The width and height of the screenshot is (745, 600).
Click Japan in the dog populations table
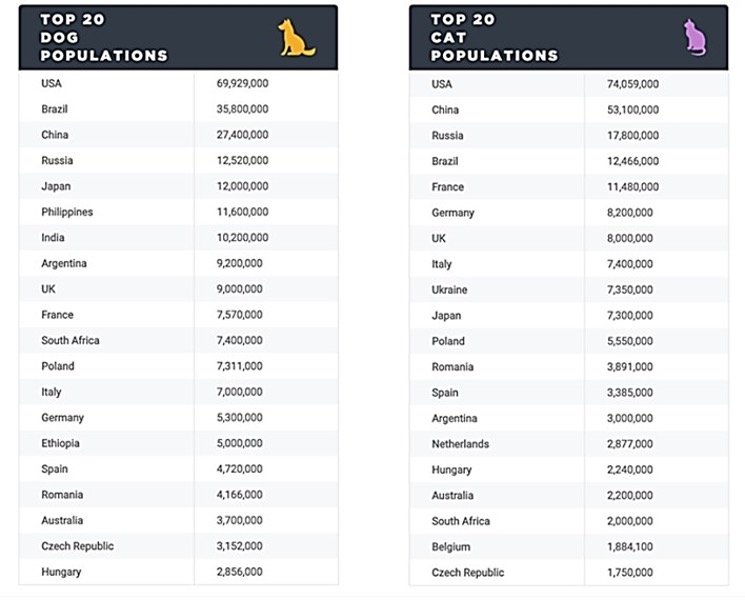[x=56, y=186]
